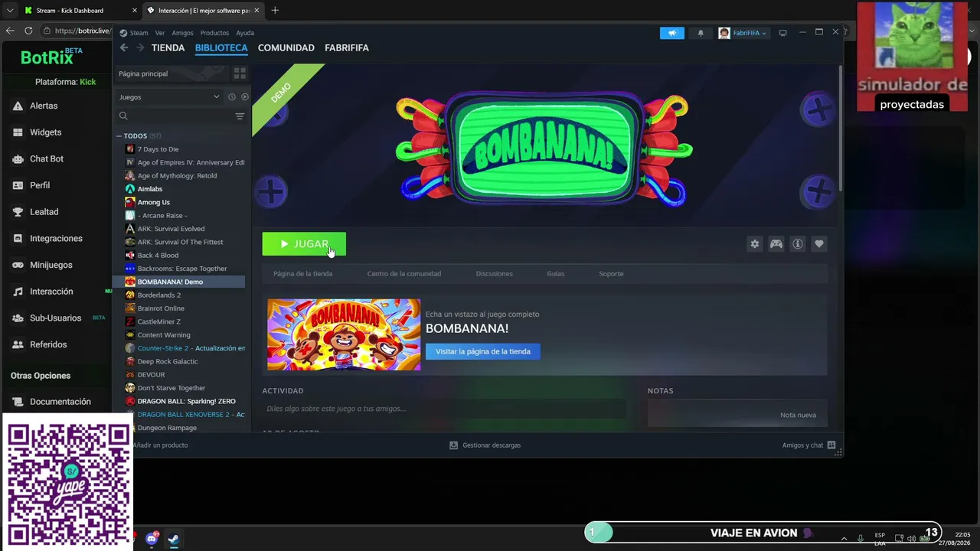Go forward with Steam's forward arrow
The image size is (980, 551).
coord(140,47)
